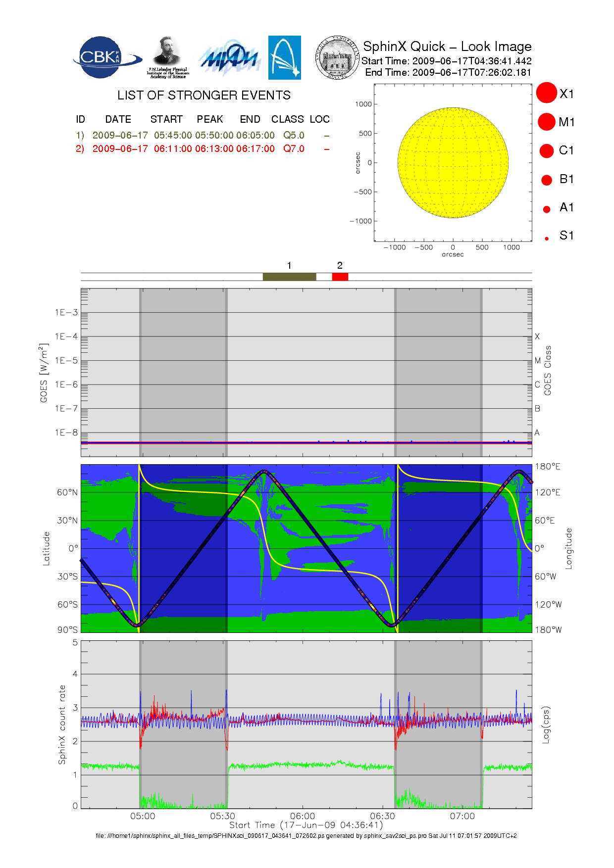This screenshot has height=868, width=614.
Task: Click the Q7.0 class value
Action: [x=294, y=148]
